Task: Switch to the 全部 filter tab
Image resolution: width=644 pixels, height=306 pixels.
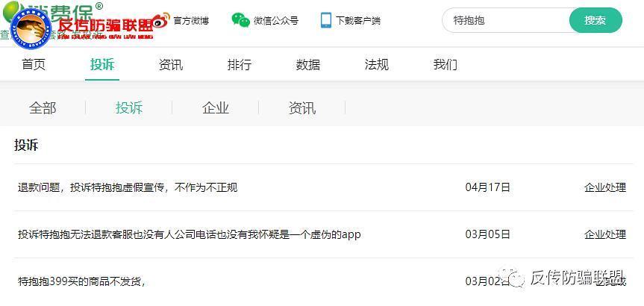Action: tap(43, 108)
